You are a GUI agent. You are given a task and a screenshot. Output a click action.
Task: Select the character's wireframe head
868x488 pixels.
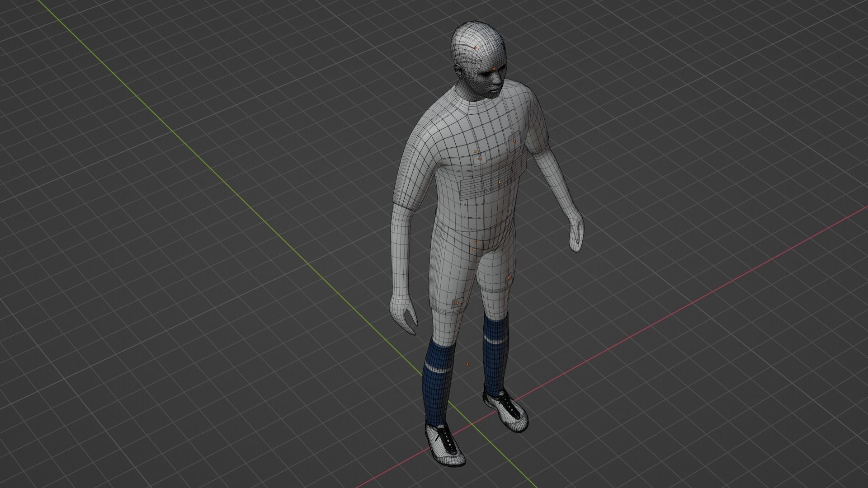click(478, 59)
